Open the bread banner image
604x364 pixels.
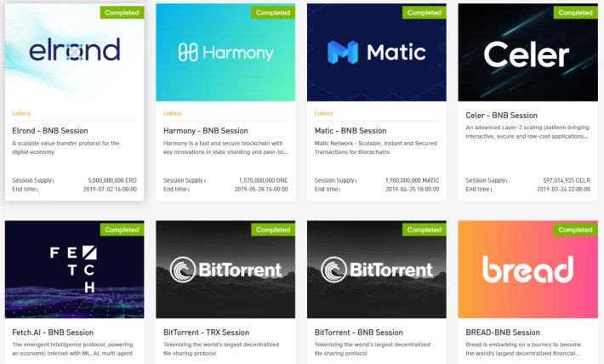tap(527, 270)
